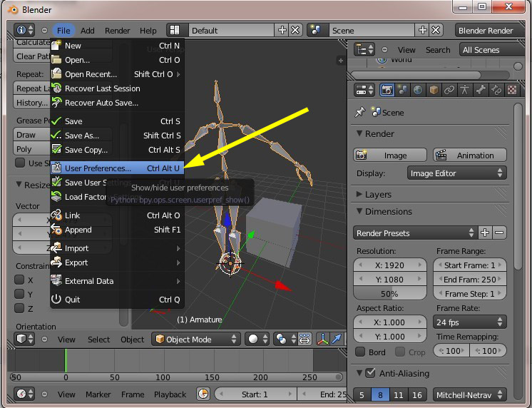Screen dimensions: 532x408
Task: Select the Scene properties tab icon
Action: 402,90
